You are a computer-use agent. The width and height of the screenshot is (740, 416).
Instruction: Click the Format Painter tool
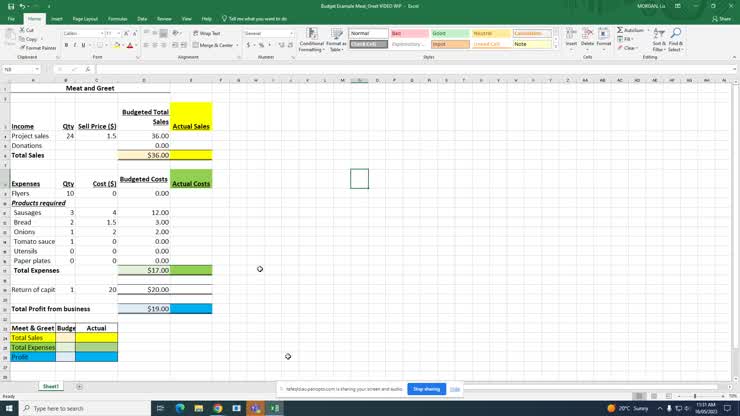coord(39,47)
